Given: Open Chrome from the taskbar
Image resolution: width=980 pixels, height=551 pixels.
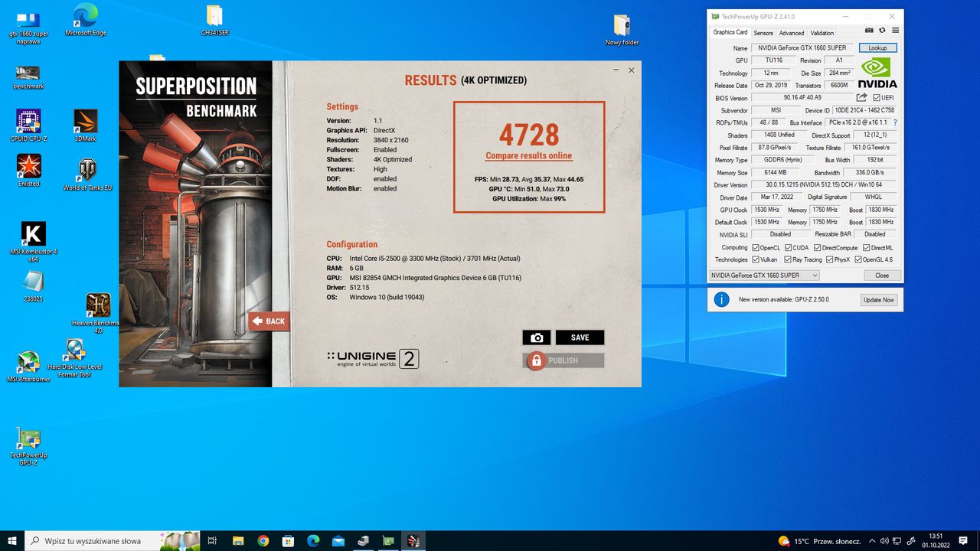Looking at the screenshot, I should [263, 541].
